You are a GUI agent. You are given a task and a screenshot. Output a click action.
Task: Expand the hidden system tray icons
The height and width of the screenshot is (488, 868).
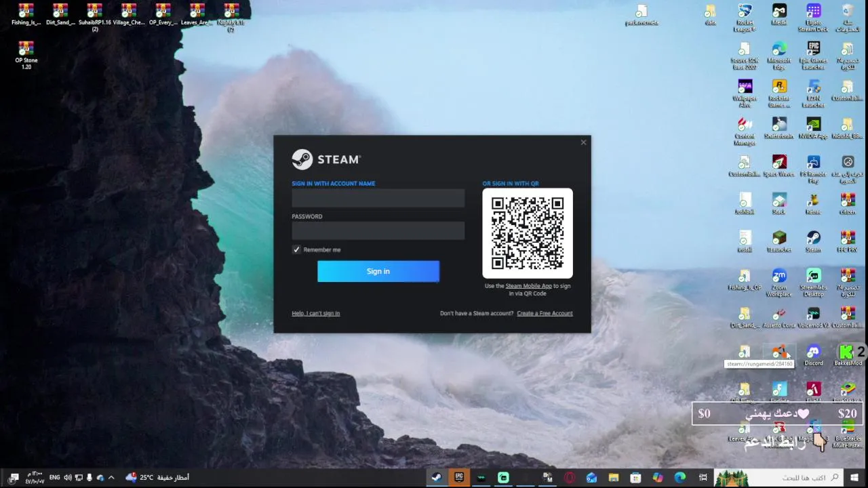pos(111,478)
